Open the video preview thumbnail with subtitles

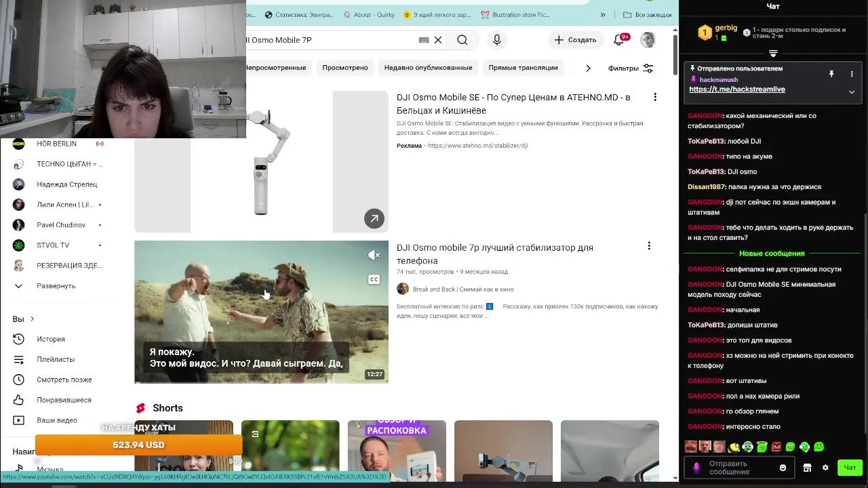click(x=261, y=312)
